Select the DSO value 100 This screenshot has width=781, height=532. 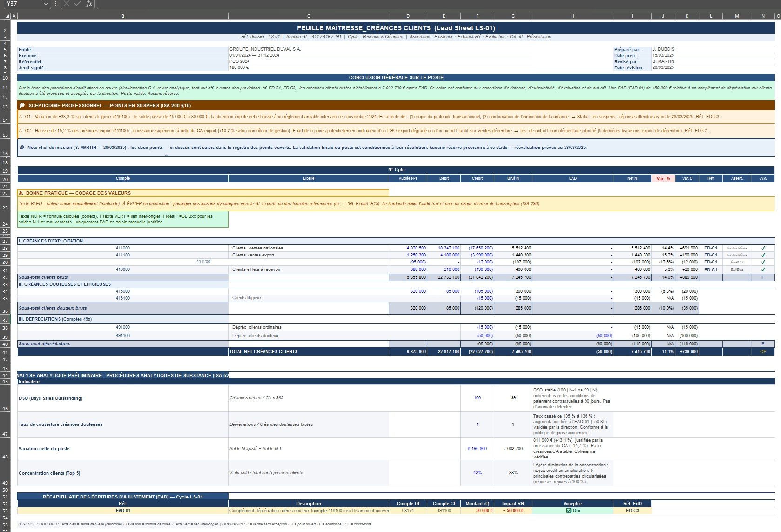pyautogui.click(x=477, y=398)
